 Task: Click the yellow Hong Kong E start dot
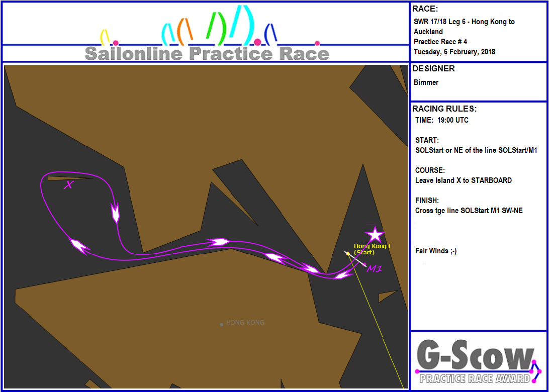coord(347,253)
